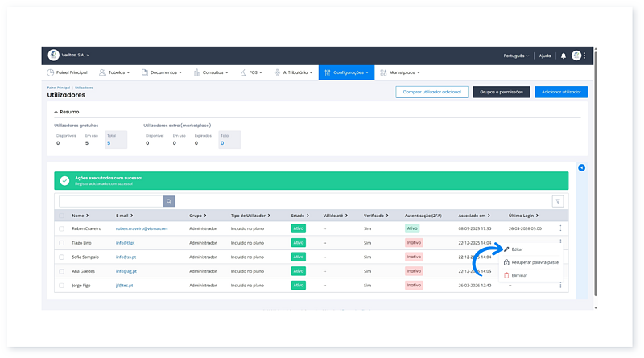
Task: Open the table filter funnel icon
Action: pyautogui.click(x=557, y=201)
